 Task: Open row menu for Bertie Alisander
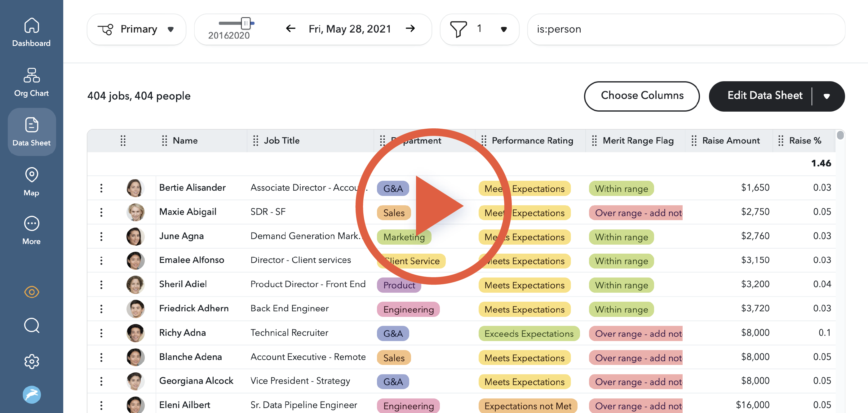click(101, 188)
